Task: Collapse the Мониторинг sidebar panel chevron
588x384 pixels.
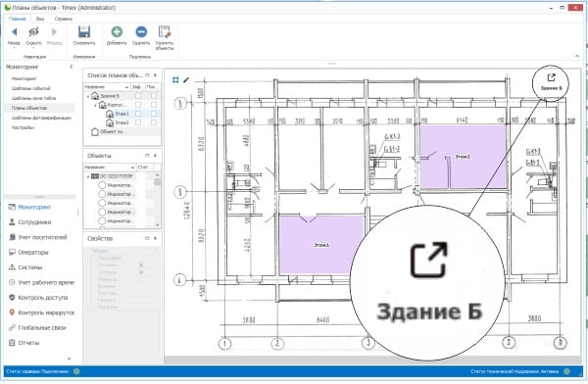Action: click(x=72, y=67)
